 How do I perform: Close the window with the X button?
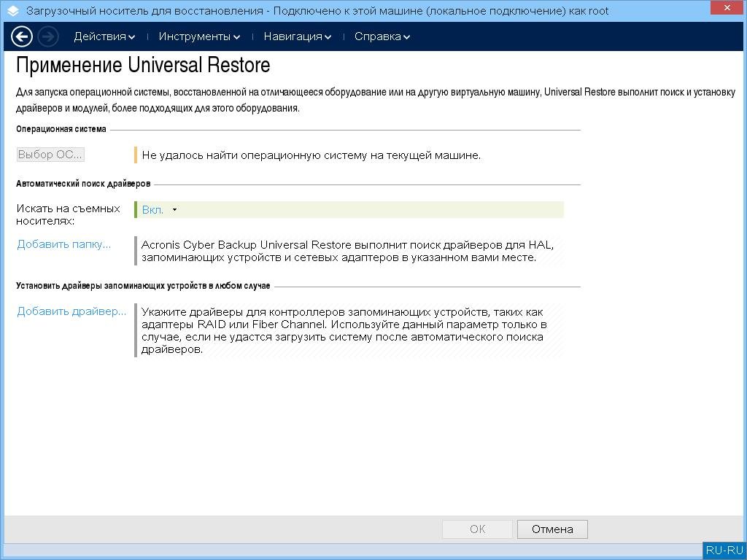[x=727, y=8]
